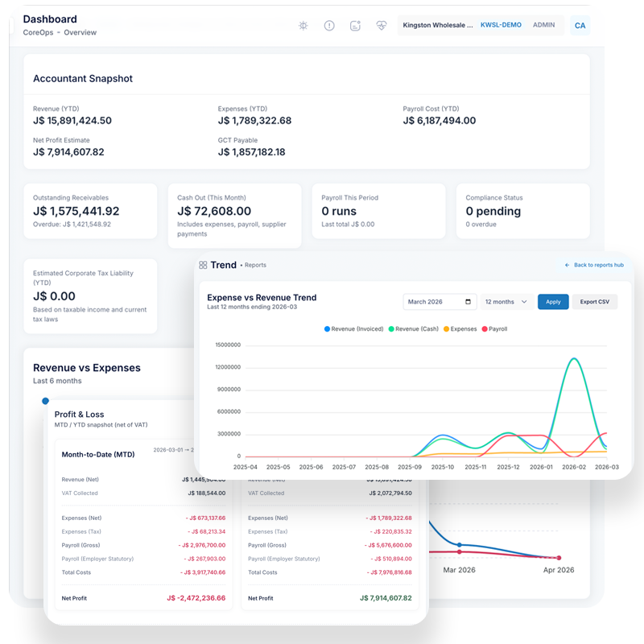
Task: Open the calendar picker icon in month field
Action: pos(468,302)
